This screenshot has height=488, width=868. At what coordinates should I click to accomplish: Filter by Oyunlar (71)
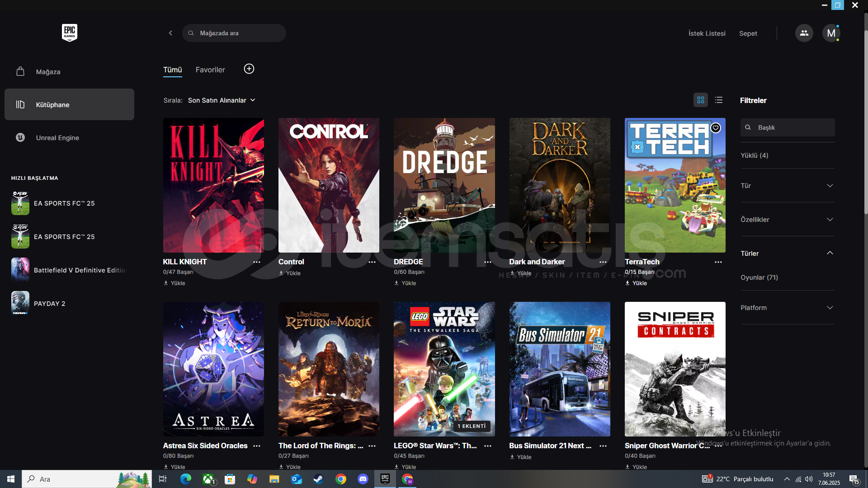tap(759, 277)
